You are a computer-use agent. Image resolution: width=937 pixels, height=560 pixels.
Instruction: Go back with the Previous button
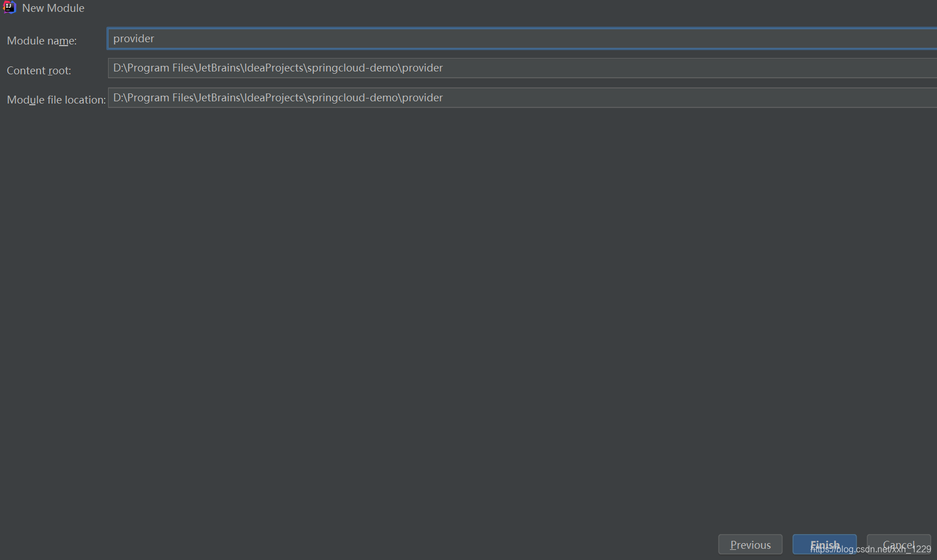(x=750, y=544)
